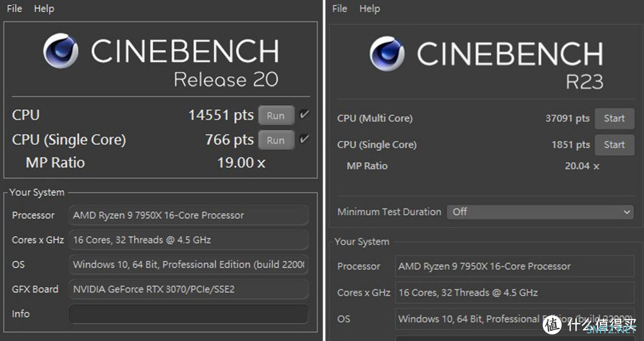This screenshot has width=644, height=341.
Task: Click the 'Release 20' version text
Action: (x=226, y=80)
